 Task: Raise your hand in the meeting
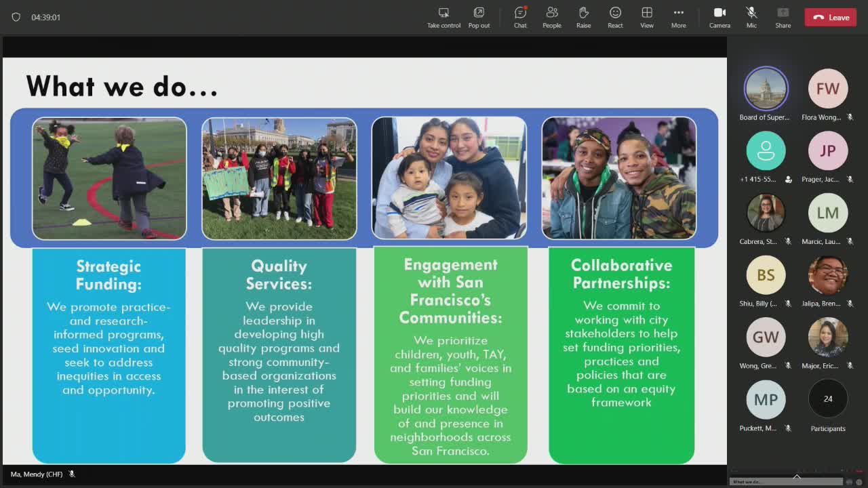pyautogui.click(x=583, y=17)
